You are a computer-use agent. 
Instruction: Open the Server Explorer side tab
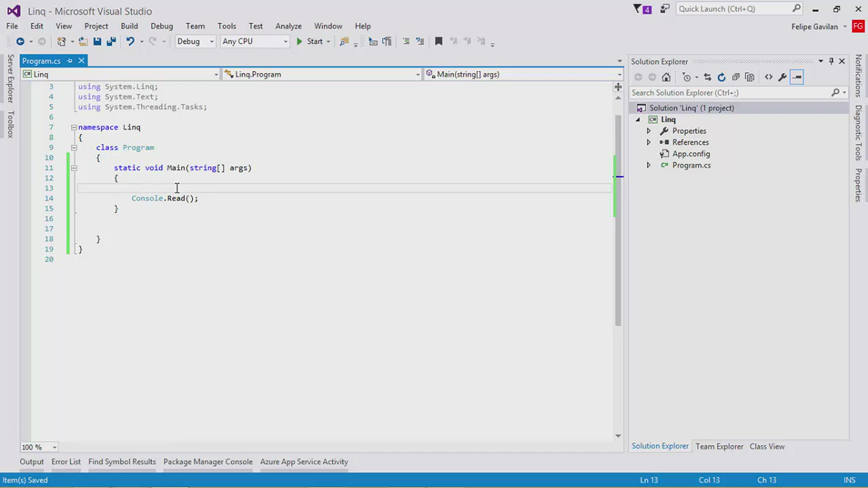point(10,79)
